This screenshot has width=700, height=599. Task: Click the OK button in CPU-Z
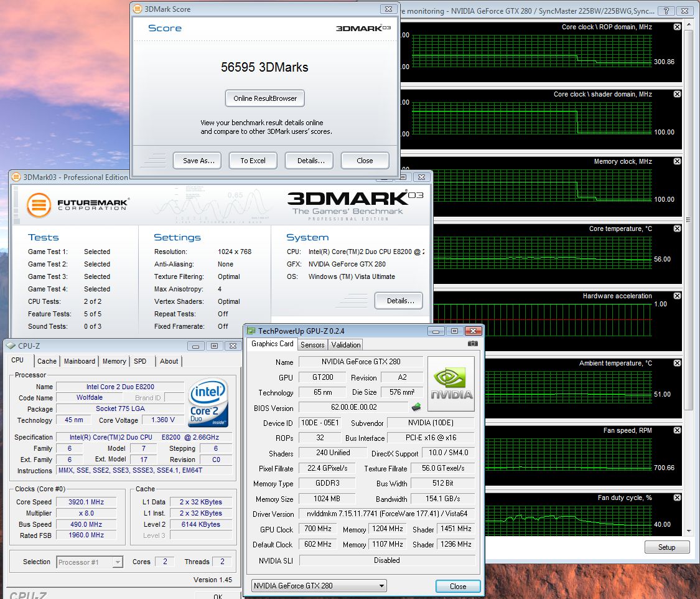click(217, 596)
